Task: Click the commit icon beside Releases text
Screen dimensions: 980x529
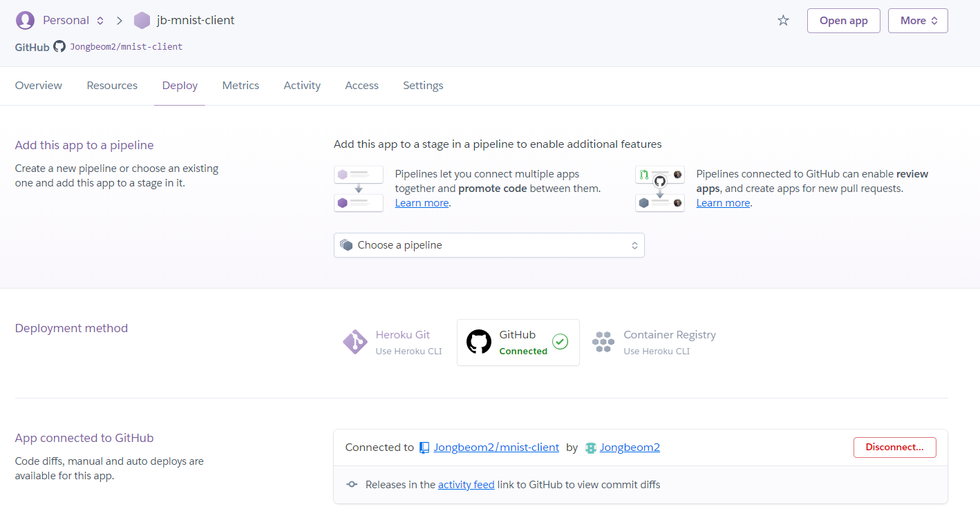Action: [352, 485]
